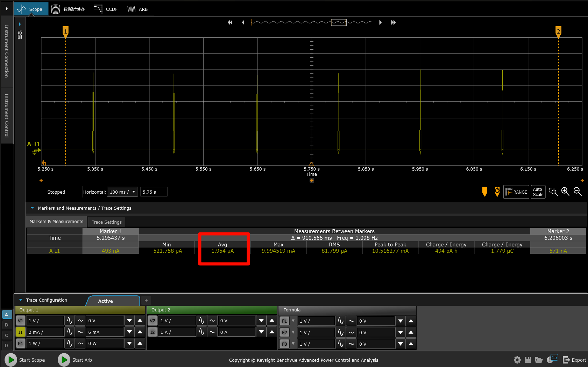Decrease I1 offset with down arrow
The height and width of the screenshot is (367, 588).
tap(129, 332)
